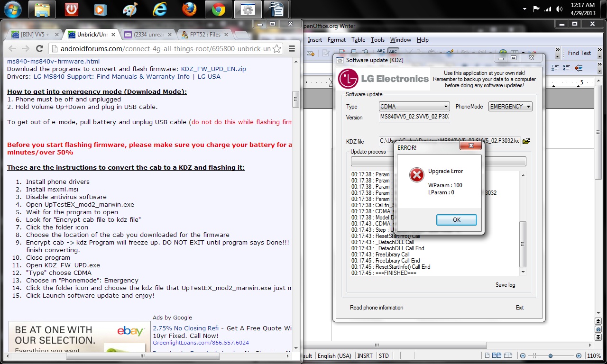Reload the androidforums page in Chrome

coord(40,48)
